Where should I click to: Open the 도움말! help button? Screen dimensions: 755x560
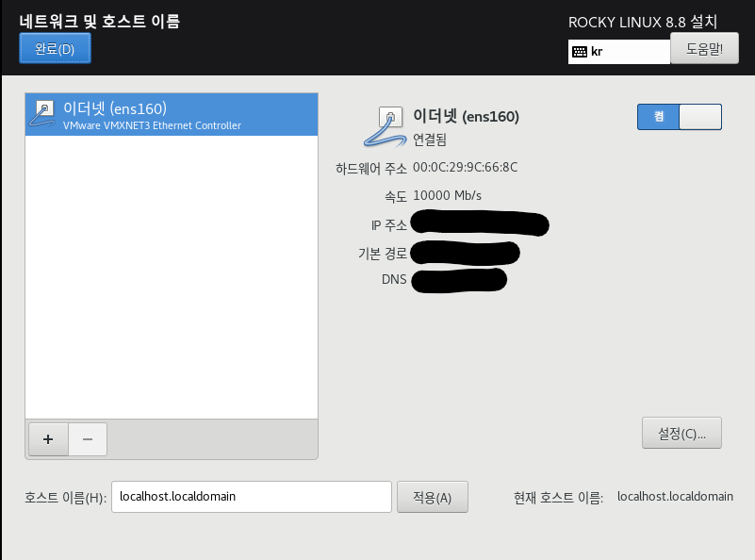[704, 48]
